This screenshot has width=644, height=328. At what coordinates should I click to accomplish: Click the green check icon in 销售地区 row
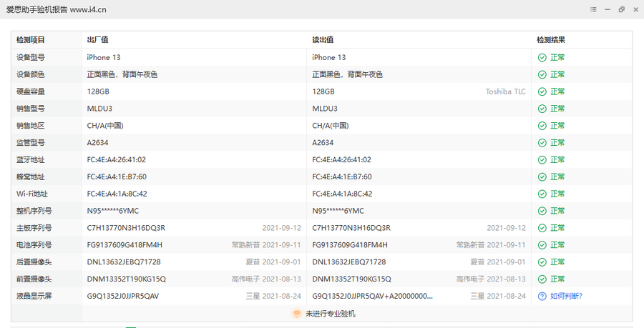coord(542,126)
